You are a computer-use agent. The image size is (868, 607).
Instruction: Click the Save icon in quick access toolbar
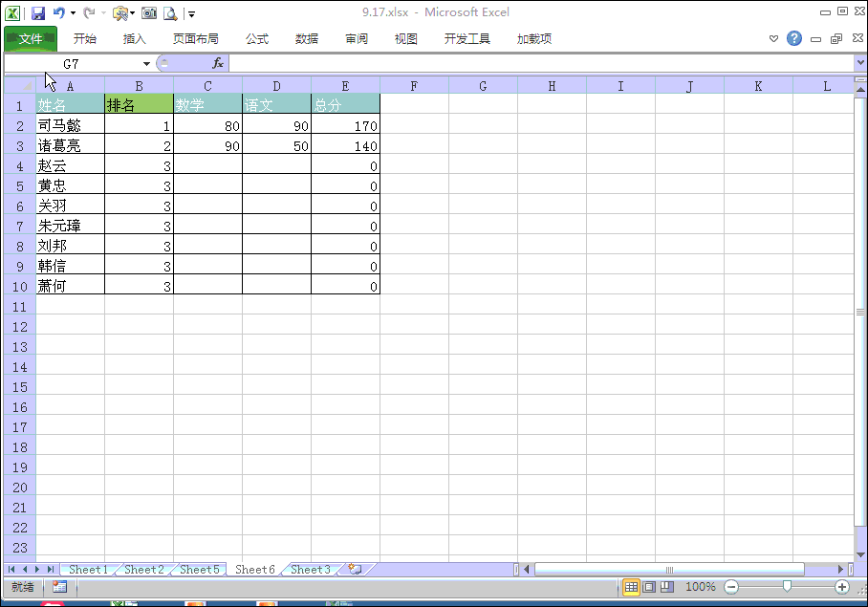coord(37,13)
